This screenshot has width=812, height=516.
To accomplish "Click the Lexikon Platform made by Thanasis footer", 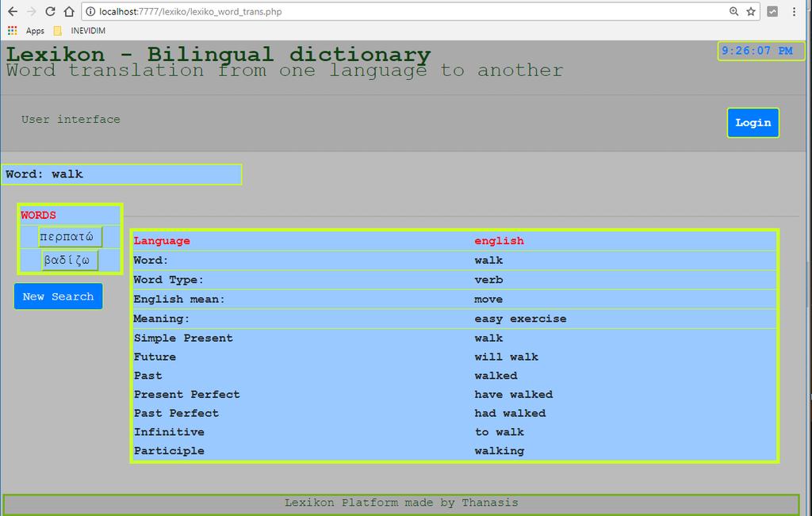I will [x=401, y=503].
